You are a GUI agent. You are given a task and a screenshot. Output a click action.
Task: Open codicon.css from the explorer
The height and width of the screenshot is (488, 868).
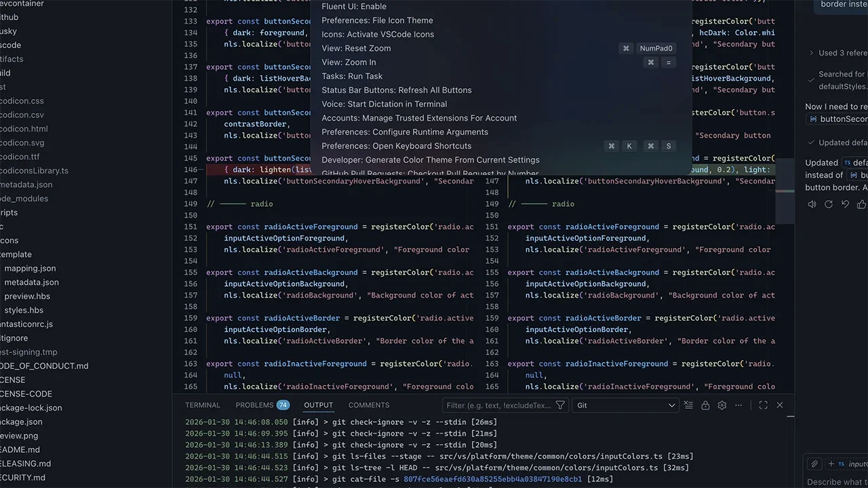pos(22,101)
